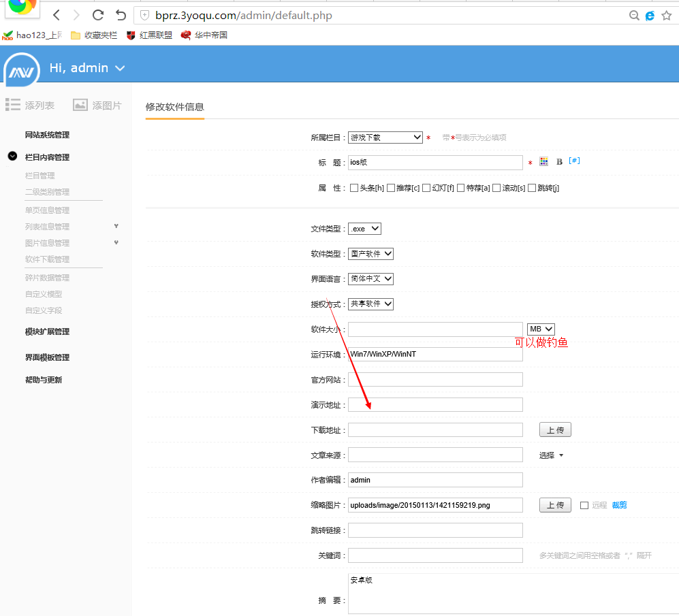Screen dimensions: 679x616
Task: Open 自定义模型 in the sidebar
Action: [x=44, y=294]
